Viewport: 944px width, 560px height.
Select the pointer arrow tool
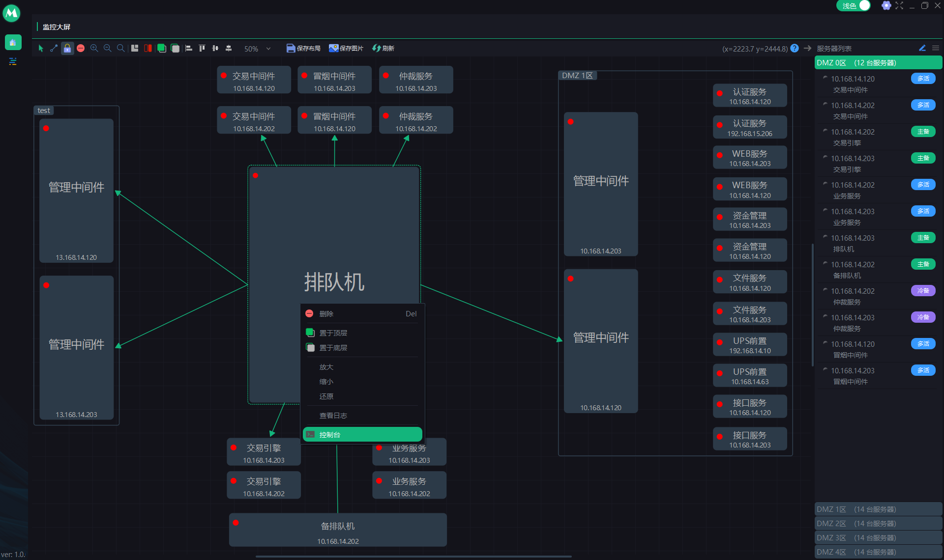tap(41, 48)
